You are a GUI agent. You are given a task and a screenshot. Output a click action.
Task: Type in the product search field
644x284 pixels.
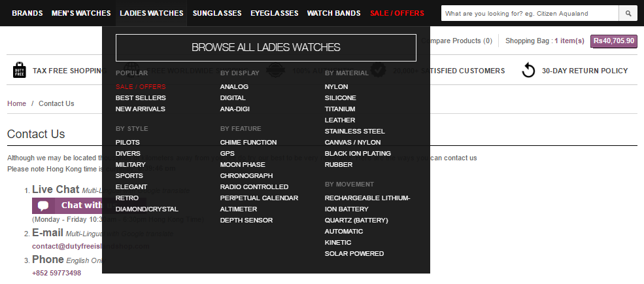(530, 13)
